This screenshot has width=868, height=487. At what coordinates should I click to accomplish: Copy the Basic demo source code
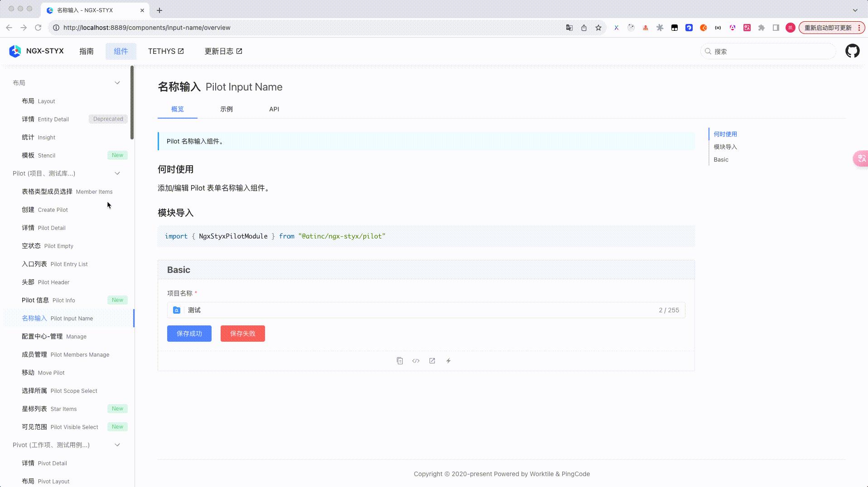[400, 361]
